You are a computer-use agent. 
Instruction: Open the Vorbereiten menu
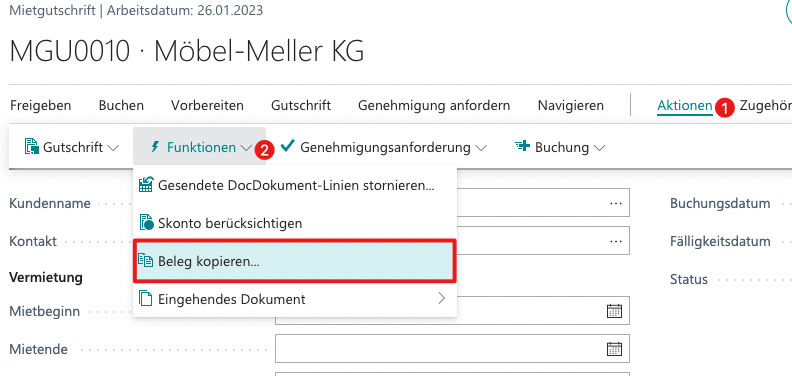pos(207,106)
